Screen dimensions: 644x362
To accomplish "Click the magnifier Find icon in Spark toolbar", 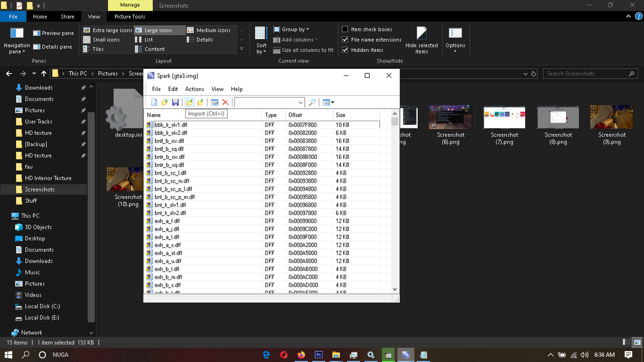I will click(312, 103).
